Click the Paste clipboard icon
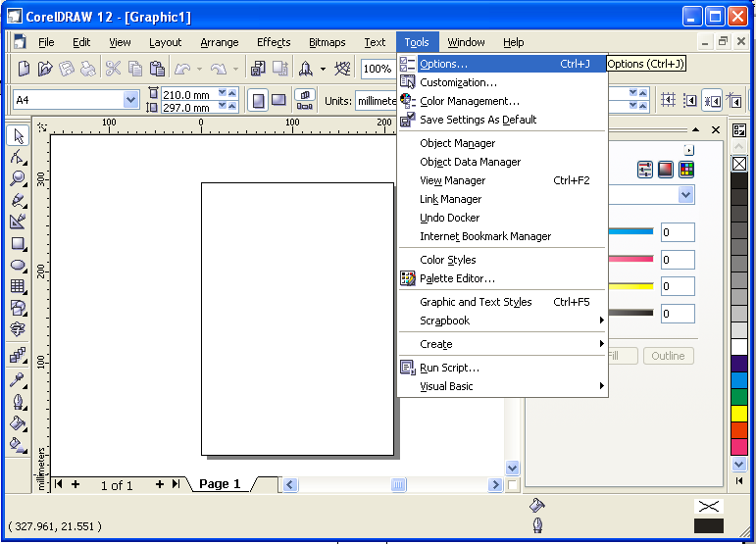The width and height of the screenshot is (756, 544). pos(157,69)
